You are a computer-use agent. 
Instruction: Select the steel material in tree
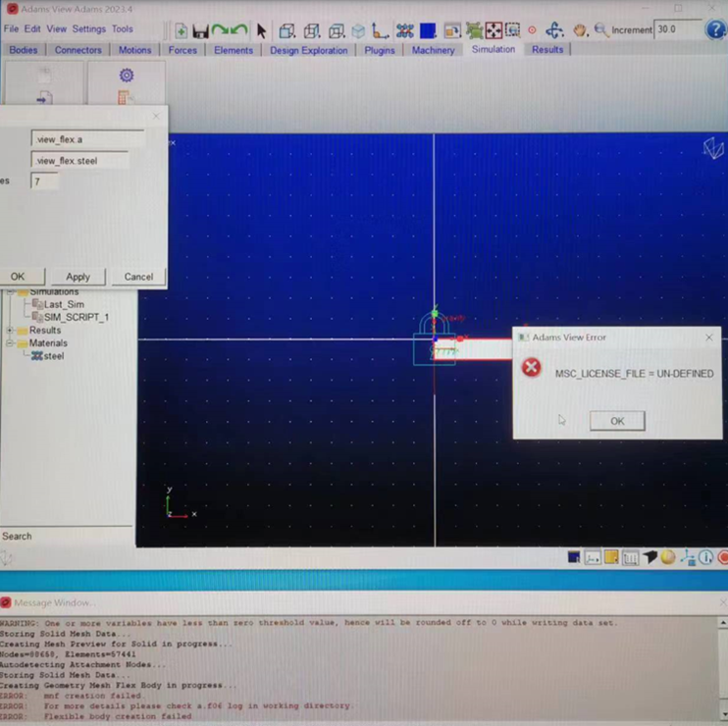(x=54, y=356)
